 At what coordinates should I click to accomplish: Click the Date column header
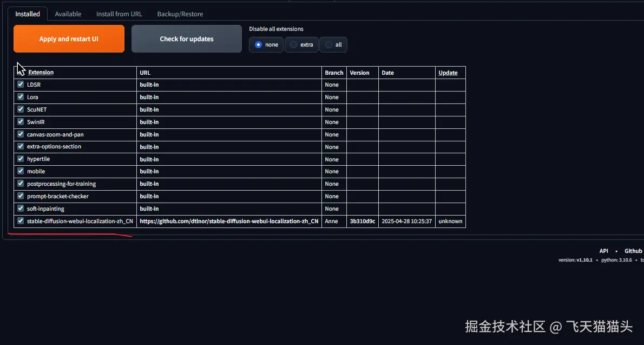387,73
